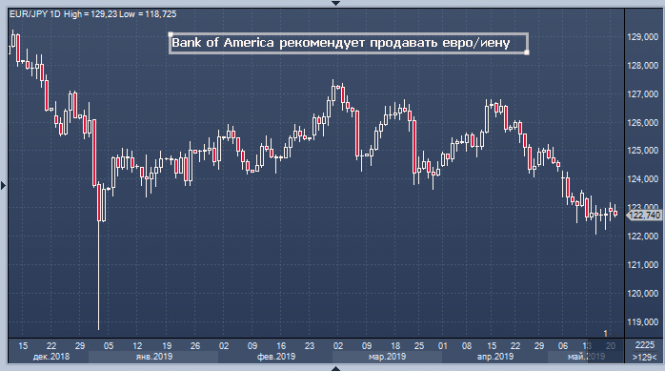Click the 06 date label on time axis
The image size is (665, 371).
point(563,346)
